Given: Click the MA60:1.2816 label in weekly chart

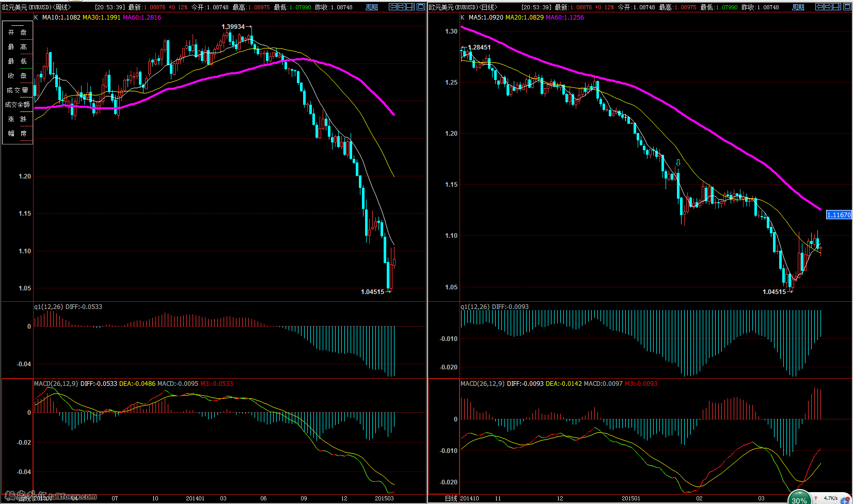Looking at the screenshot, I should (142, 17).
